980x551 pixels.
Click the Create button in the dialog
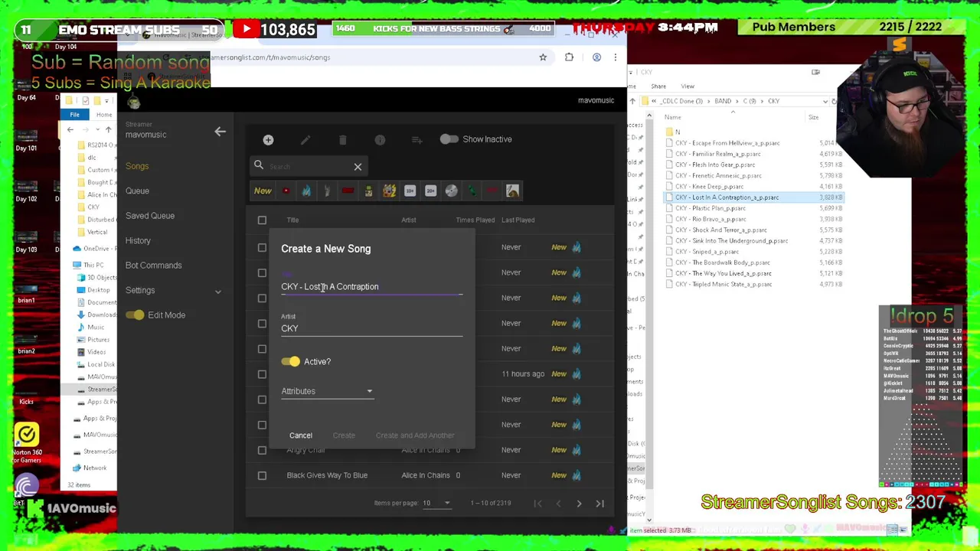tap(344, 435)
